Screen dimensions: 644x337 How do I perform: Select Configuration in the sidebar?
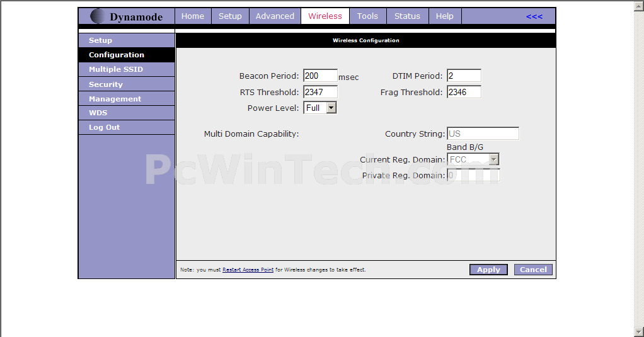(127, 55)
